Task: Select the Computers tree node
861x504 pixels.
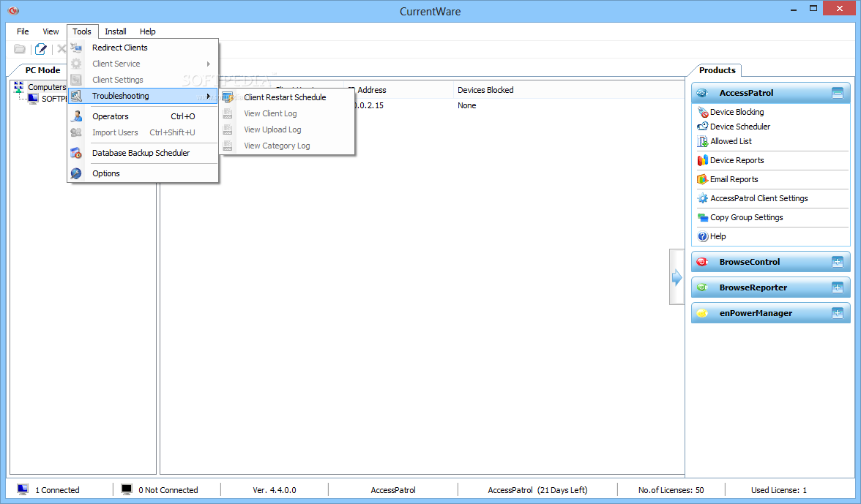Action: [47, 87]
